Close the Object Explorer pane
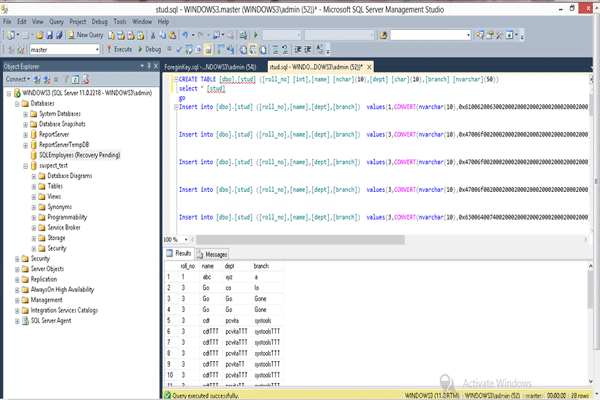 pos(156,66)
